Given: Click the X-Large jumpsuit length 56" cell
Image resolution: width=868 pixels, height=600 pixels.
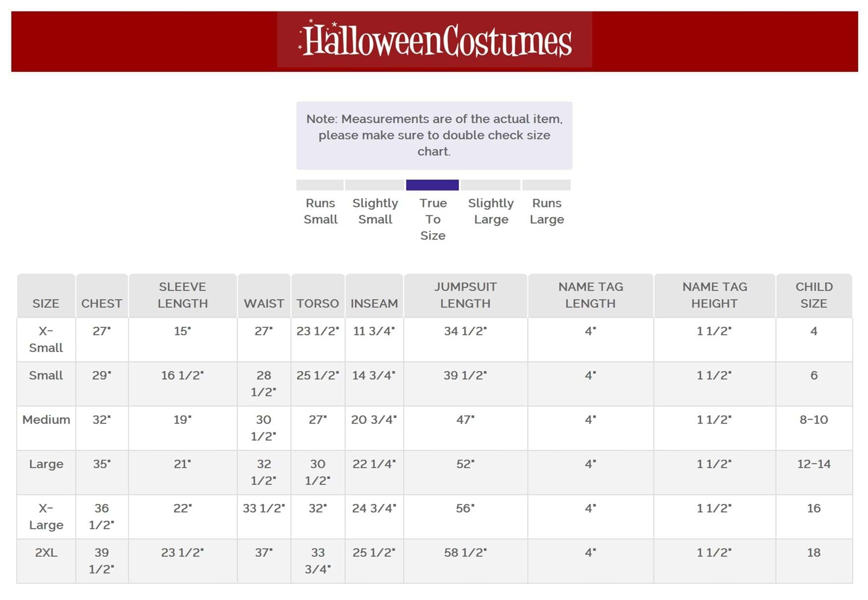Looking at the screenshot, I should pos(465,508).
